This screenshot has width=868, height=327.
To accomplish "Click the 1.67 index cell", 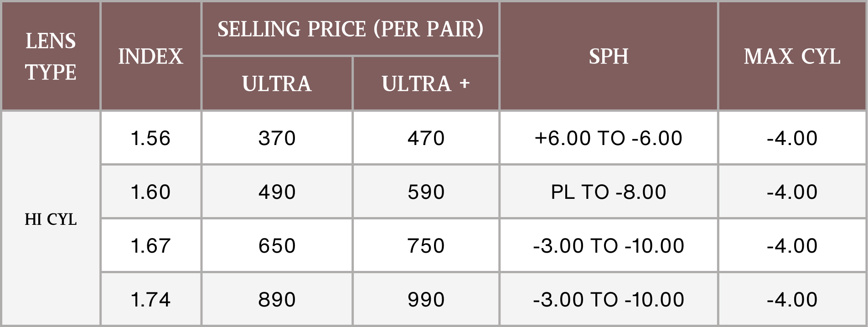I will click(150, 246).
